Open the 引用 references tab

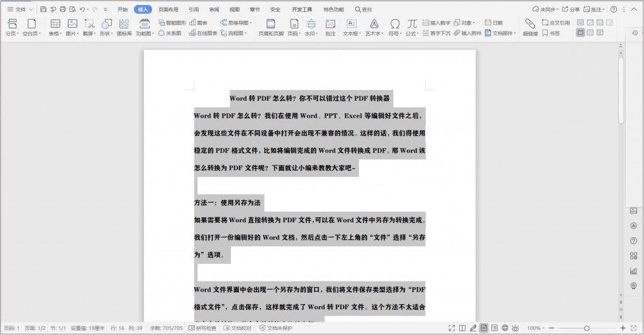[194, 9]
